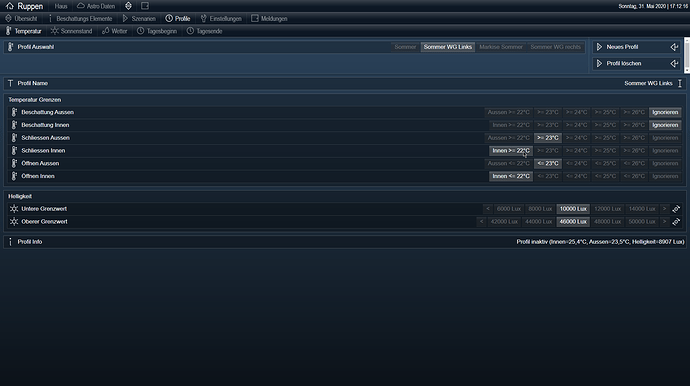Click the play triangle icon of Neues Profil
The width and height of the screenshot is (690, 386).
pos(599,47)
